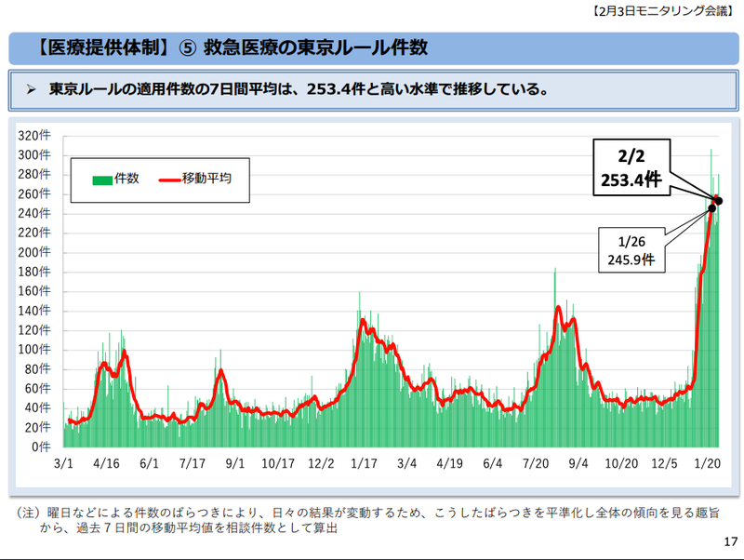Screen dimensions: 744x560
Task: Click the 280件 y-axis label
Action: tap(34, 175)
